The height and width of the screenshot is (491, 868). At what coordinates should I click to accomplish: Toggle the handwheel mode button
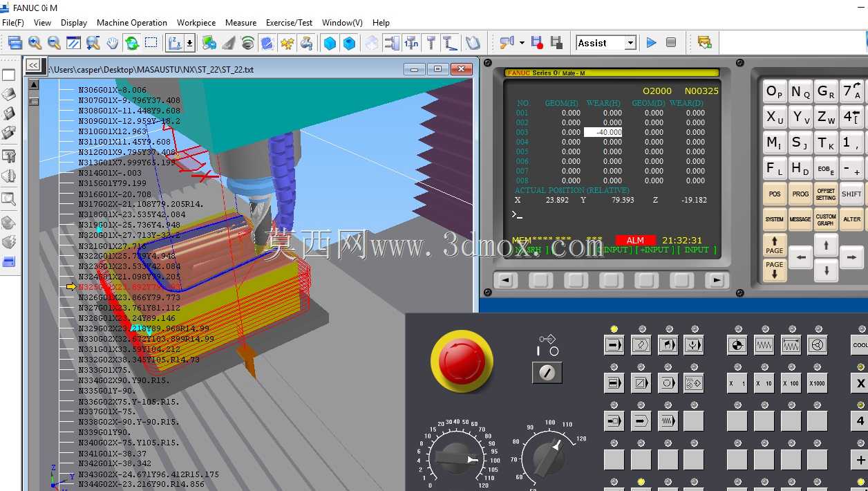pyautogui.click(x=818, y=344)
